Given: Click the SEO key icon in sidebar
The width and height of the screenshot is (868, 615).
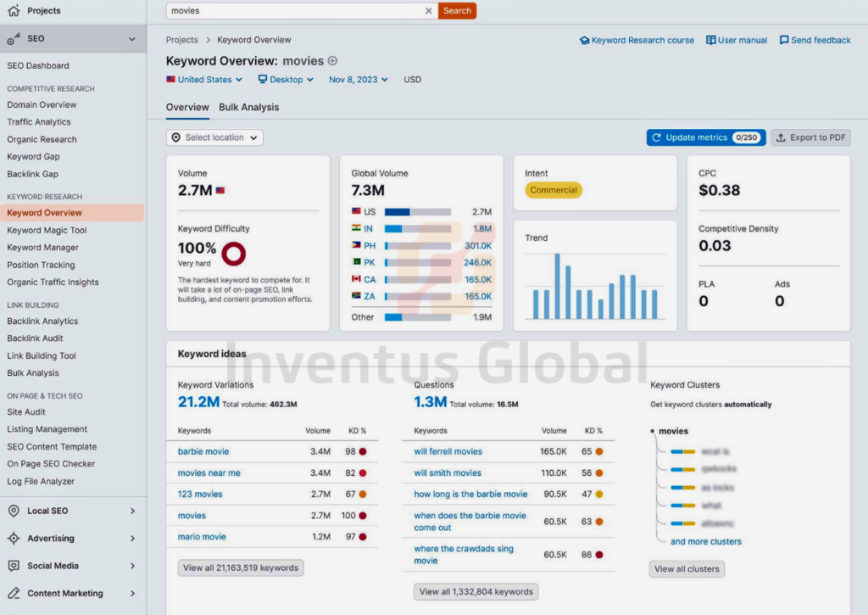Looking at the screenshot, I should click(14, 39).
